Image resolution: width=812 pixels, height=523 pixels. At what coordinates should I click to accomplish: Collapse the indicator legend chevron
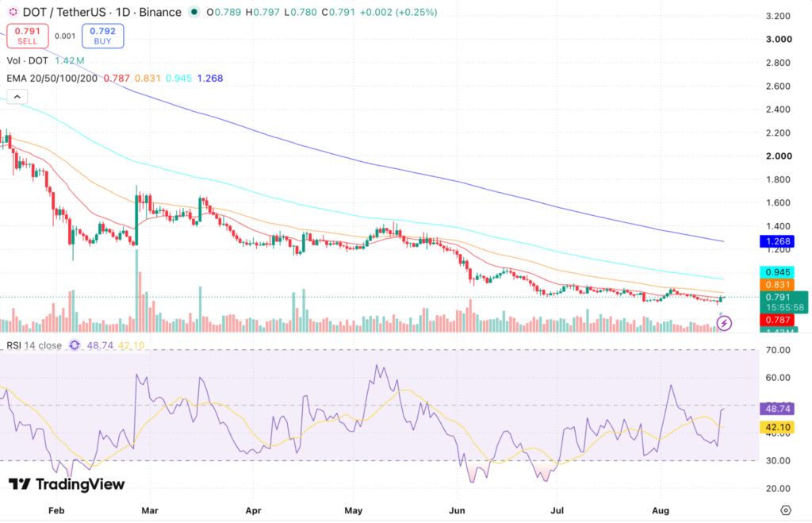pos(17,97)
